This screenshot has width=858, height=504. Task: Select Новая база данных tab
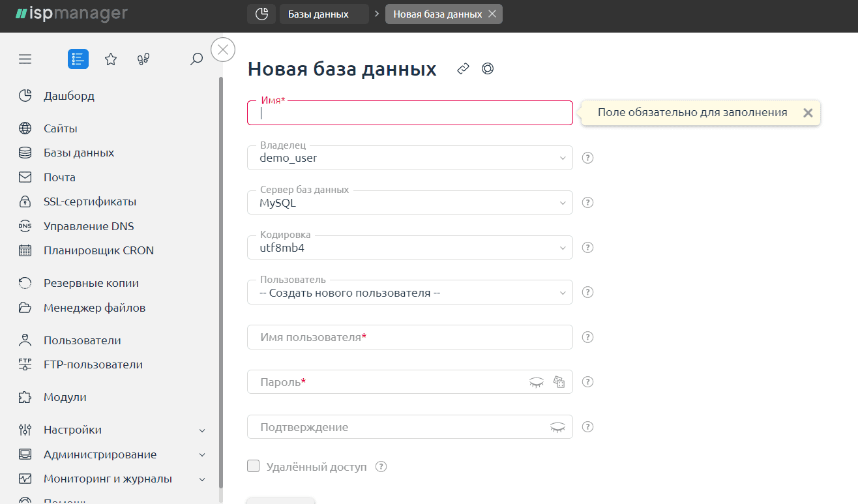(437, 14)
